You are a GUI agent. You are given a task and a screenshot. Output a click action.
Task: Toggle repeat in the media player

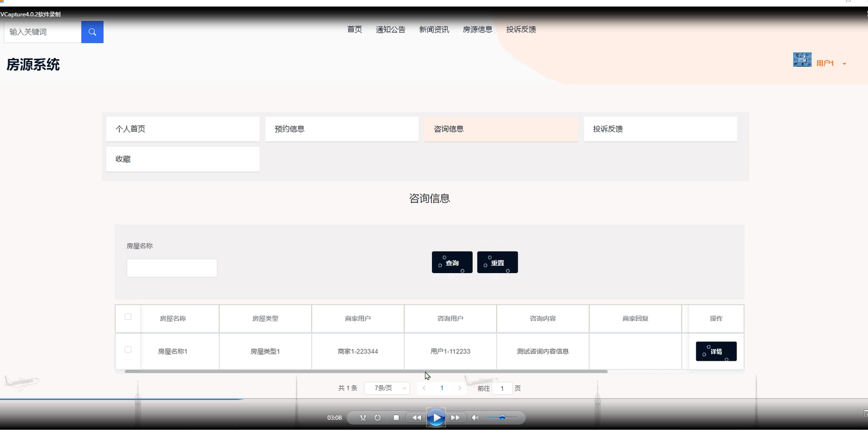[377, 417]
